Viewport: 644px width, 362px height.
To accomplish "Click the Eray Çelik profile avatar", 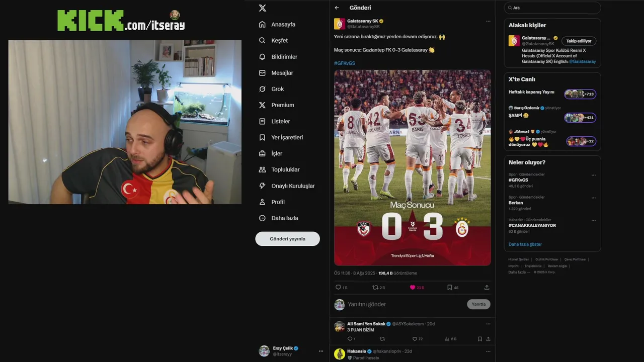I will (x=264, y=351).
